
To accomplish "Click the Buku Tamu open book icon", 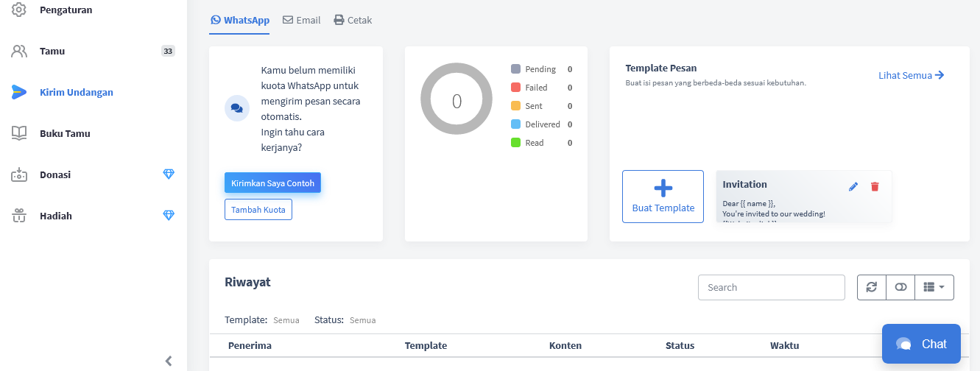I will coord(19,133).
